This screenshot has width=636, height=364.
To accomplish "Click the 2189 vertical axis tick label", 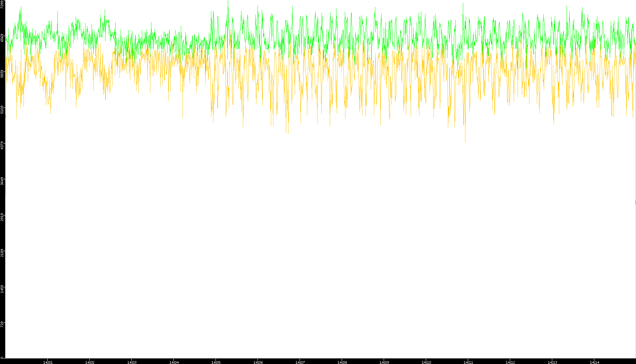I will click(2, 253).
